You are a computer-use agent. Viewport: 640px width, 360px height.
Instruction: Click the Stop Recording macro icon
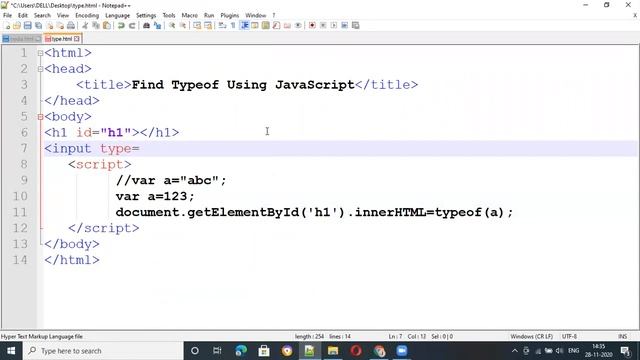coord(323,26)
